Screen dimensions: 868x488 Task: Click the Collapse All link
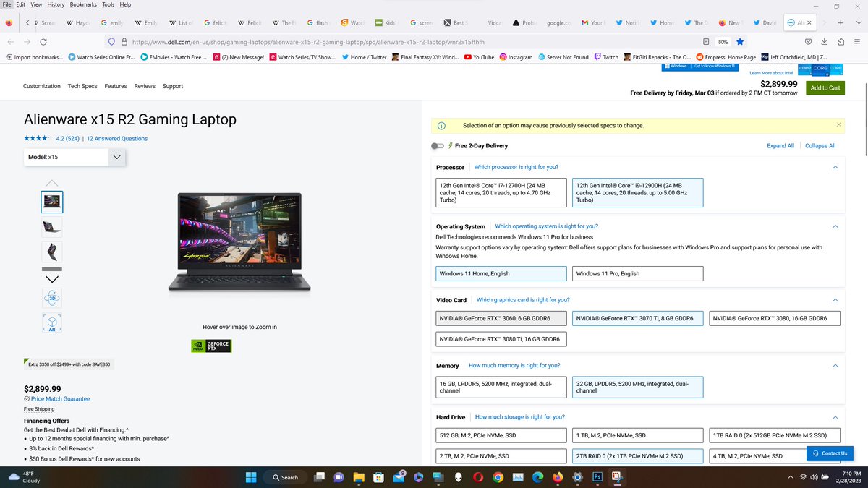[820, 146]
